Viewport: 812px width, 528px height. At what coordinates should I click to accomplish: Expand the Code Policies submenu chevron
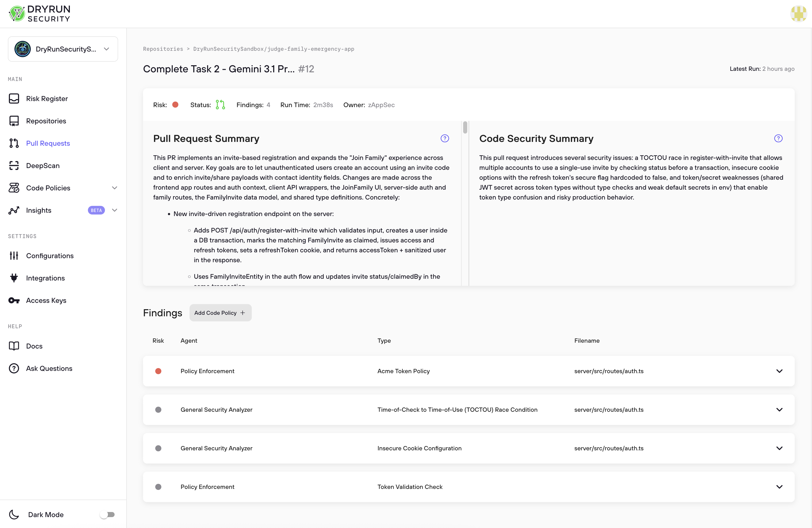[115, 188]
